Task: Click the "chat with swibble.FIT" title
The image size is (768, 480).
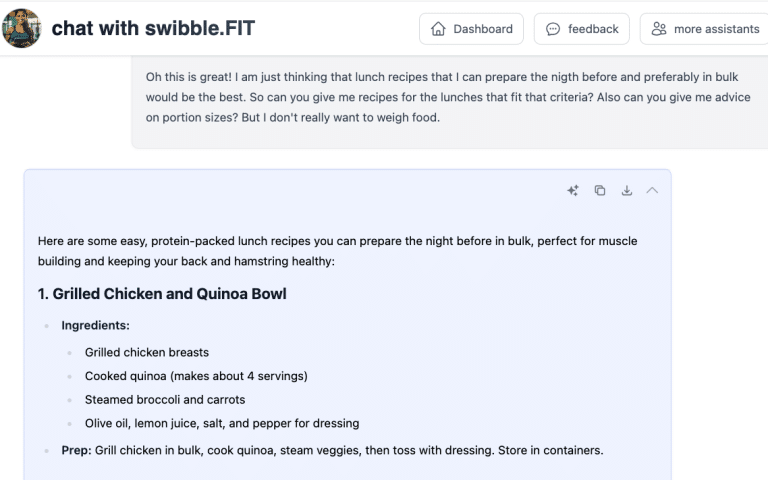Action: 153,28
